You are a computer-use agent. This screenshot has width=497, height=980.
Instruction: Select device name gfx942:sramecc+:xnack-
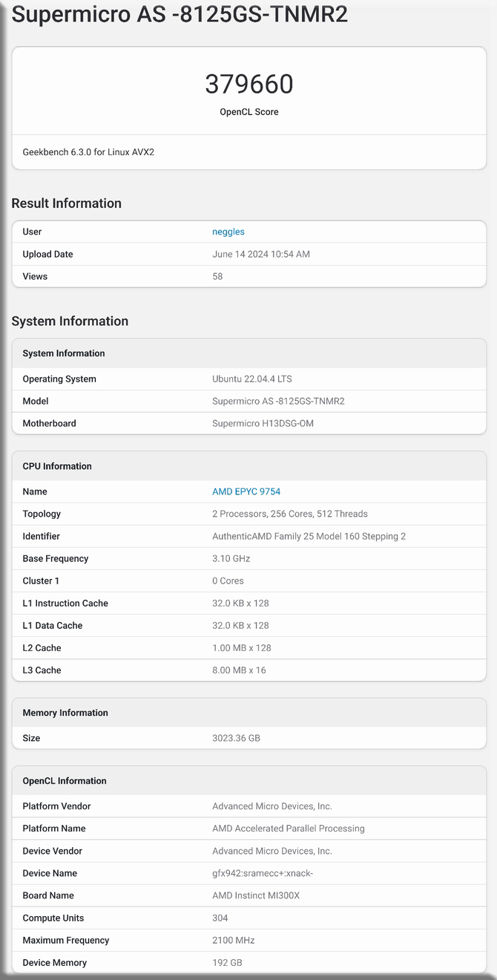263,873
